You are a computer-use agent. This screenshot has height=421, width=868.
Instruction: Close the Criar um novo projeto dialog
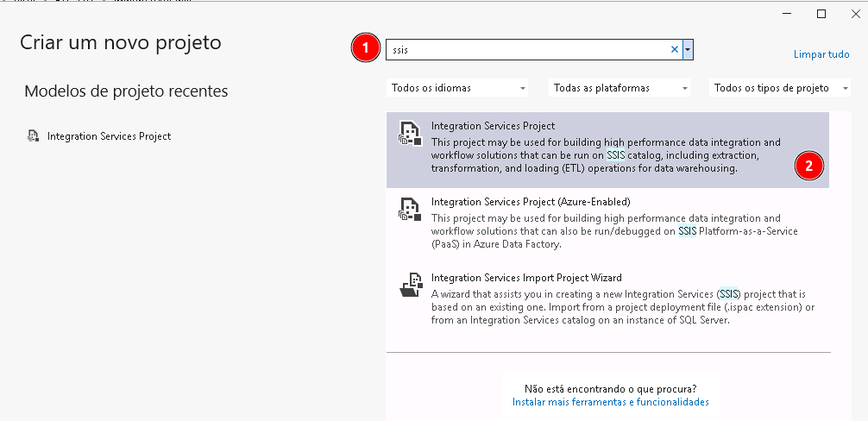(x=855, y=15)
